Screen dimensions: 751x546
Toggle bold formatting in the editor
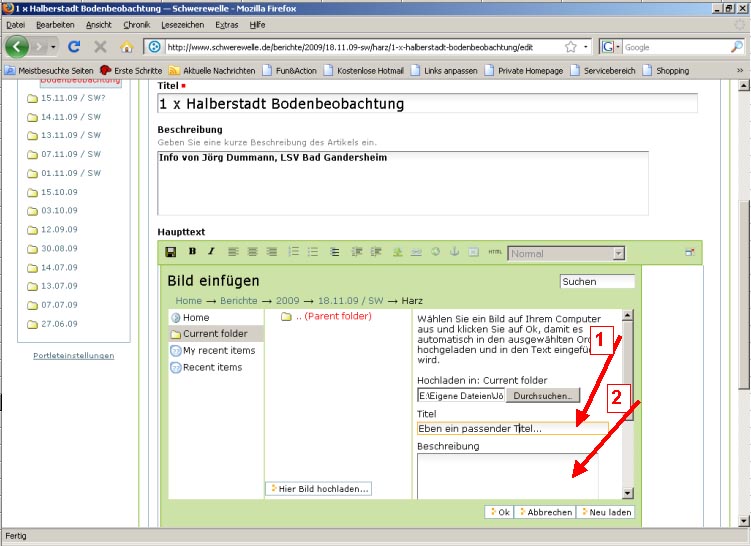click(x=192, y=252)
